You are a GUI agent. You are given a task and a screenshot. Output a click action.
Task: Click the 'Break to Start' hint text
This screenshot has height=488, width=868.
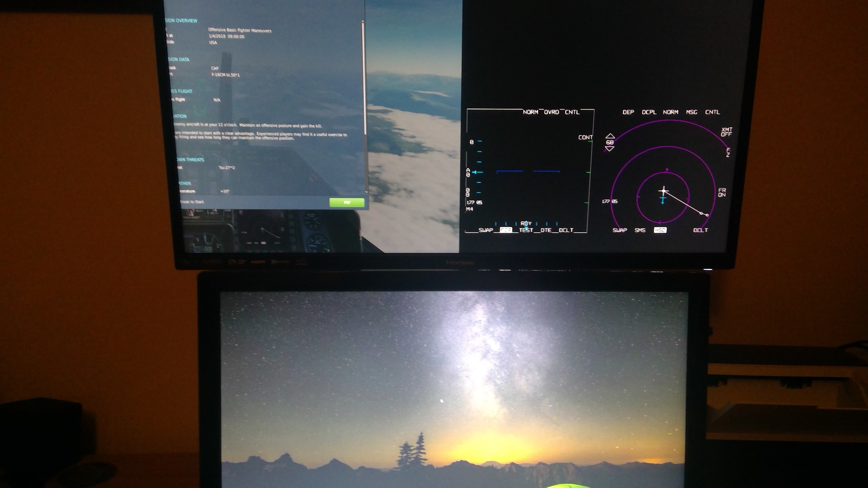pyautogui.click(x=192, y=202)
